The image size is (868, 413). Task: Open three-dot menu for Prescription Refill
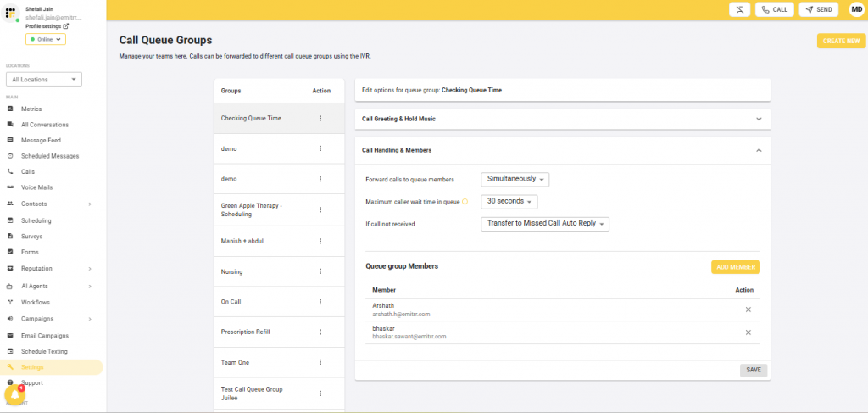coord(320,332)
